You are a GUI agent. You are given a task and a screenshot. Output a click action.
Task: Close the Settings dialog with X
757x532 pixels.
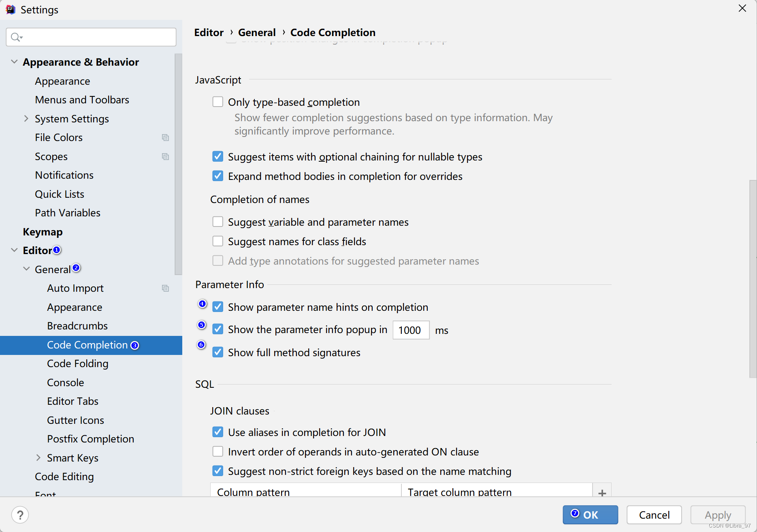point(742,9)
